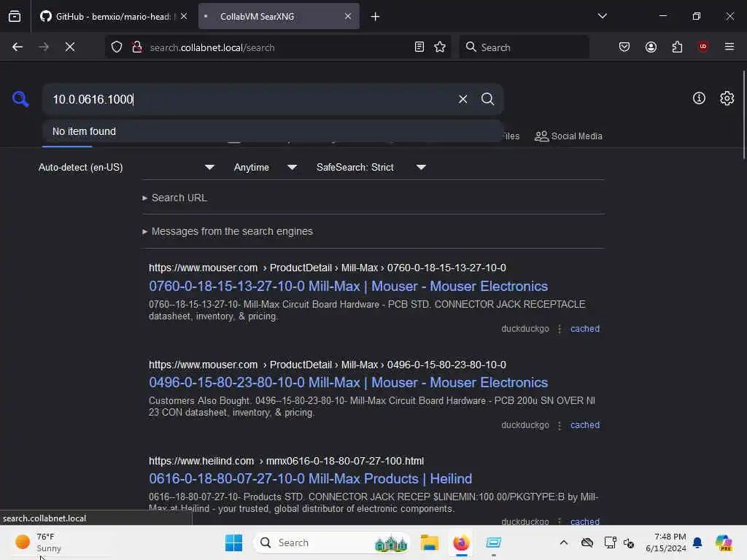This screenshot has height=560, width=747.
Task: Open a new browser tab
Action: [375, 17]
